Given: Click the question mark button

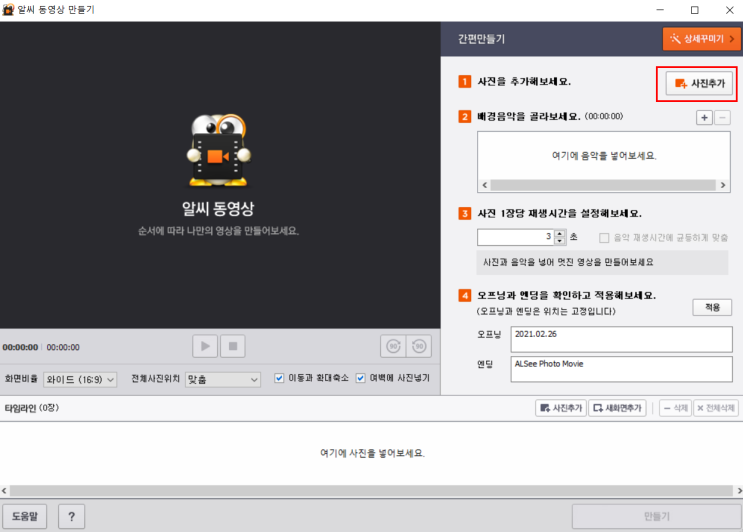Looking at the screenshot, I should tap(72, 516).
